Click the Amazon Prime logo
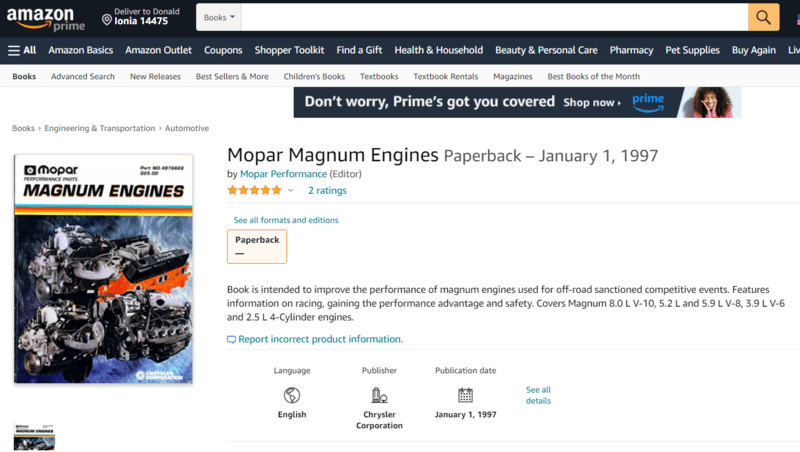The image size is (800, 452). (x=45, y=19)
